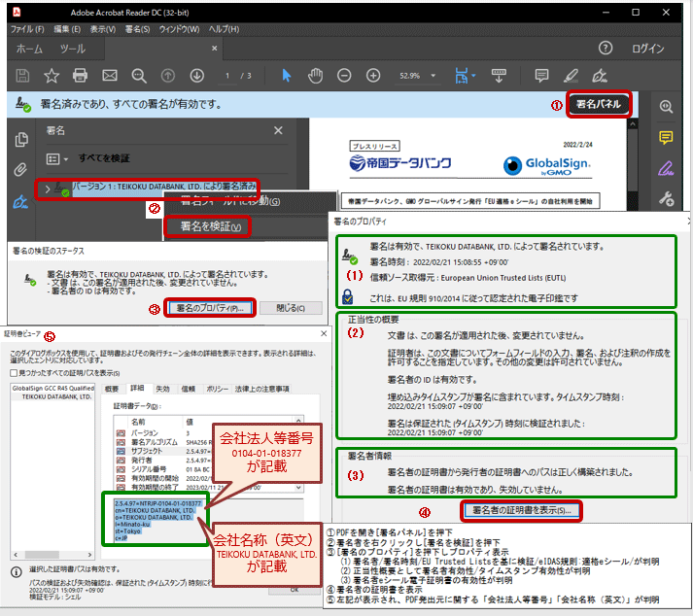Click 署名者の証明書を表示(S)... button
693x616 pixels.
[x=522, y=510]
